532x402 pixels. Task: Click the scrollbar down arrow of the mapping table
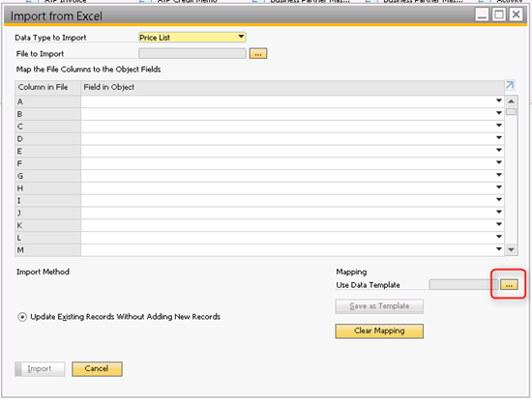coord(511,250)
